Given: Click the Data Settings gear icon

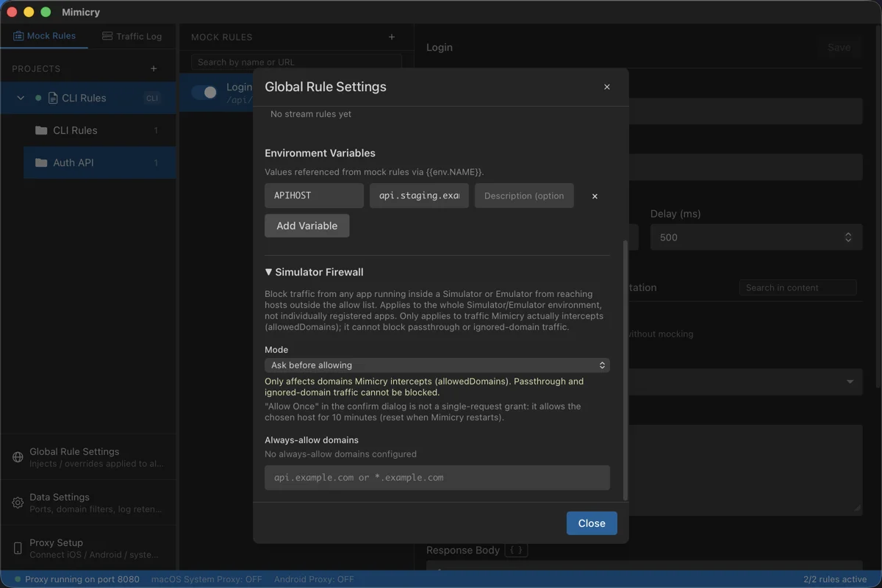Looking at the screenshot, I should coord(18,503).
